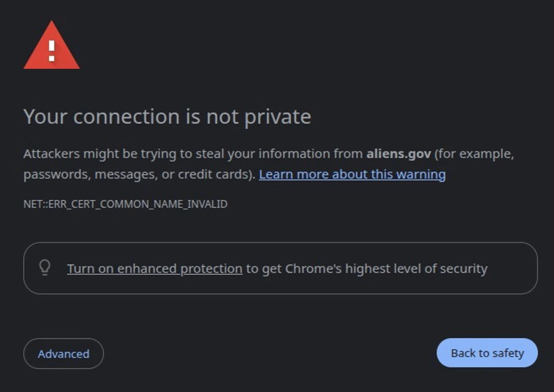554x392 pixels.
Task: Click the word private in the heading
Action: coord(278,117)
